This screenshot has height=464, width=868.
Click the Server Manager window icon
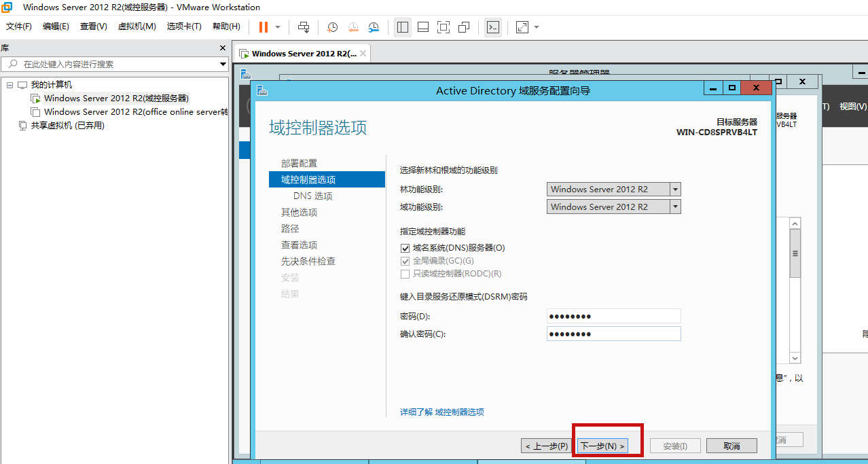click(245, 75)
